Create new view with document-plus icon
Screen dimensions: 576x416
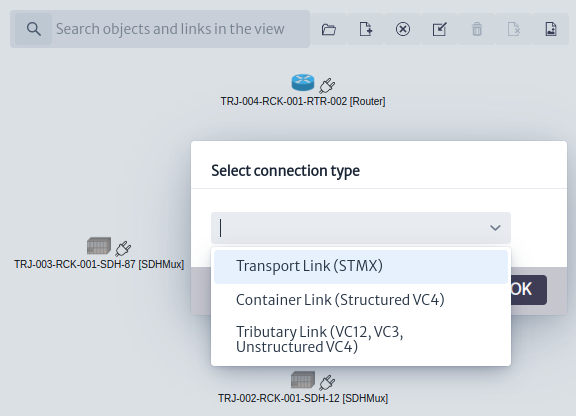[366, 29]
